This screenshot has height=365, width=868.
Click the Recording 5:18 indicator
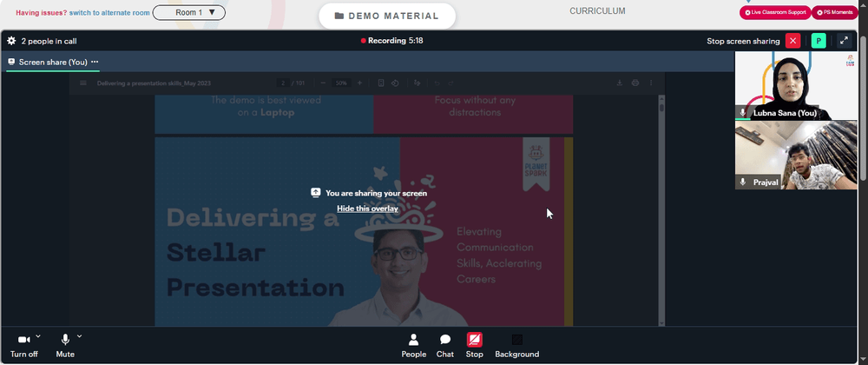tap(392, 41)
